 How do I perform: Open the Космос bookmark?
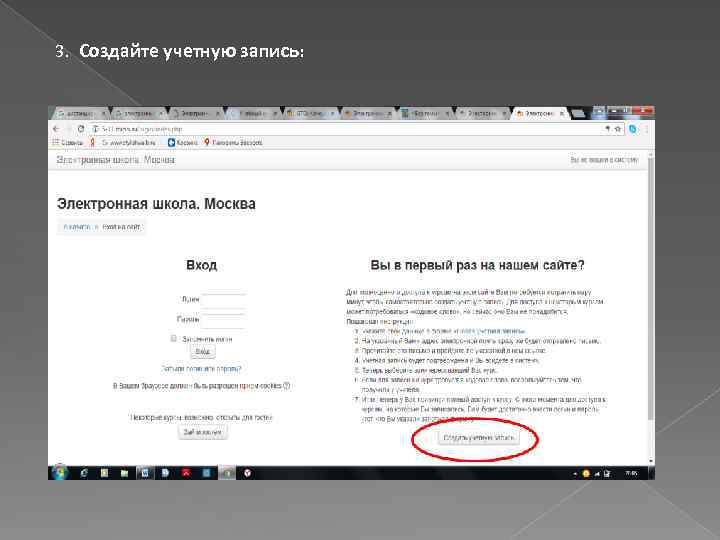[x=183, y=142]
